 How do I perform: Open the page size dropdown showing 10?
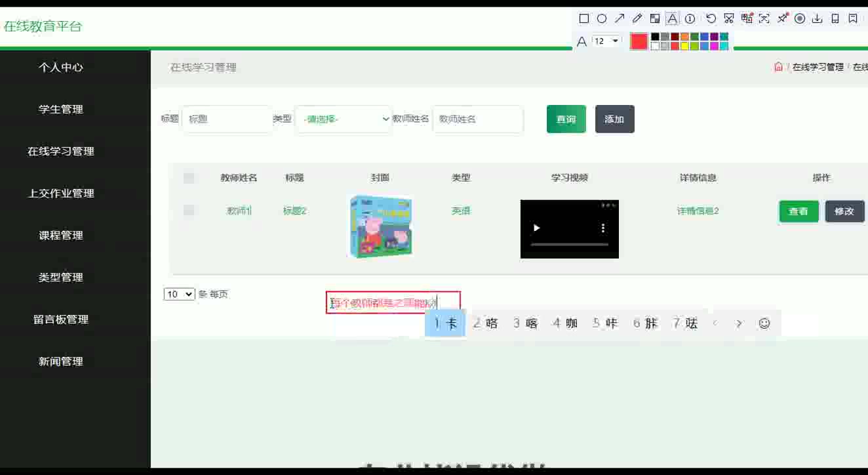[180, 295]
